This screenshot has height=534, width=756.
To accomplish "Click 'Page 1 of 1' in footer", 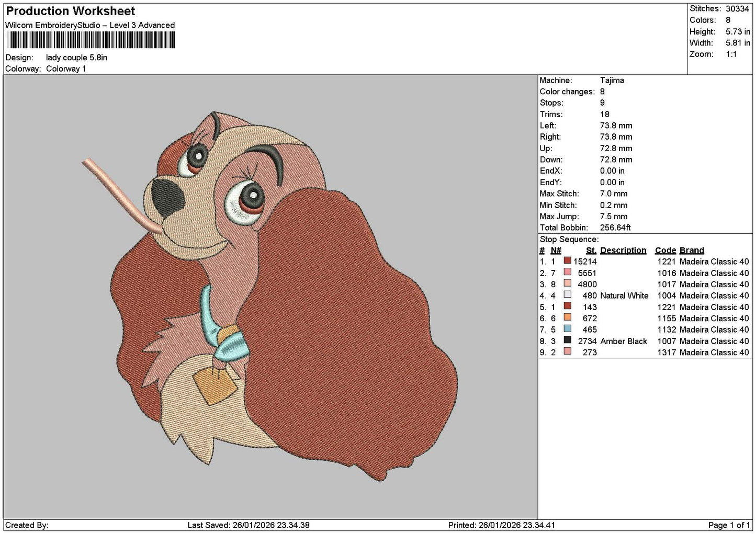I will 729,525.
